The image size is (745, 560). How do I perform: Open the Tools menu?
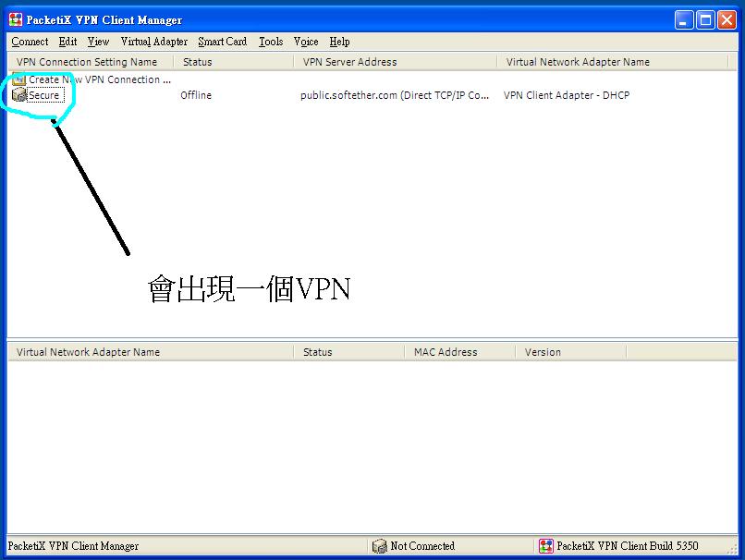(x=271, y=42)
